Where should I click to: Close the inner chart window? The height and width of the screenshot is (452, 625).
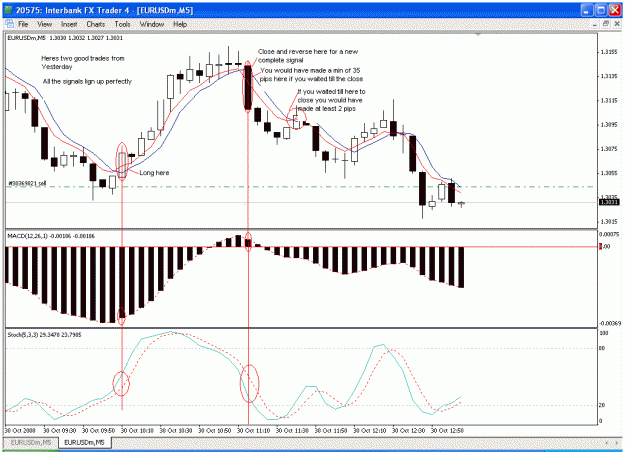(x=617, y=24)
